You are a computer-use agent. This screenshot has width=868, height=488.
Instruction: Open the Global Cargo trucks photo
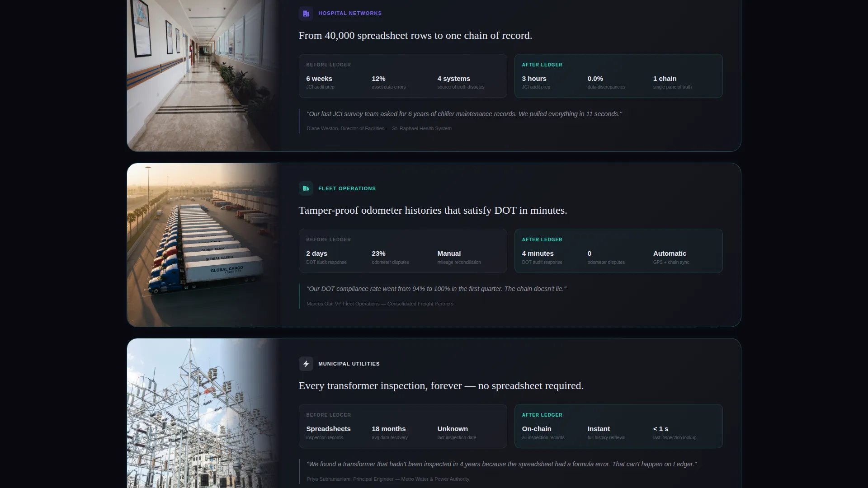(x=204, y=245)
